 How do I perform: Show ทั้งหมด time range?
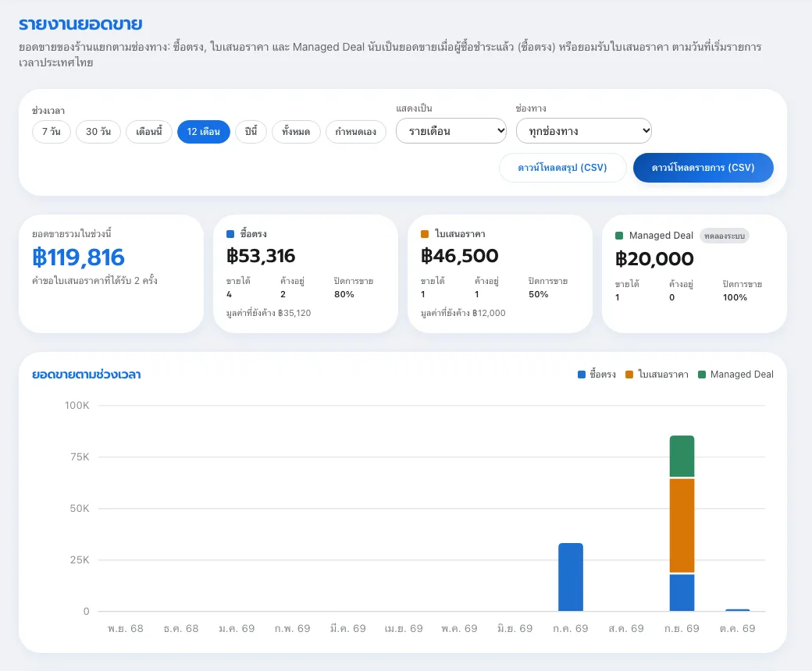click(x=296, y=131)
